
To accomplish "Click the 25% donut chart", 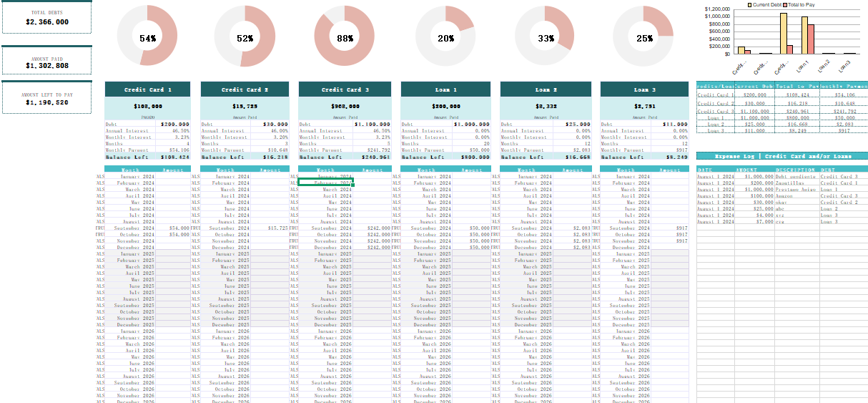I will (643, 37).
